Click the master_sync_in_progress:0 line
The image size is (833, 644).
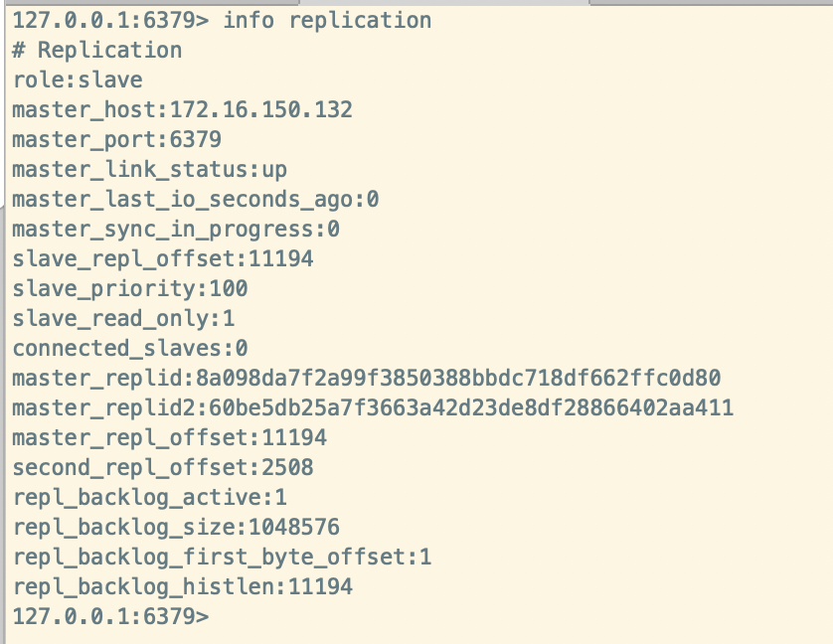coord(176,229)
